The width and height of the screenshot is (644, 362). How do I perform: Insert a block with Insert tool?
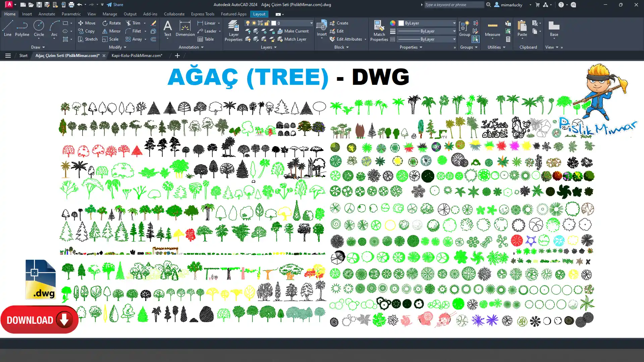point(322,28)
